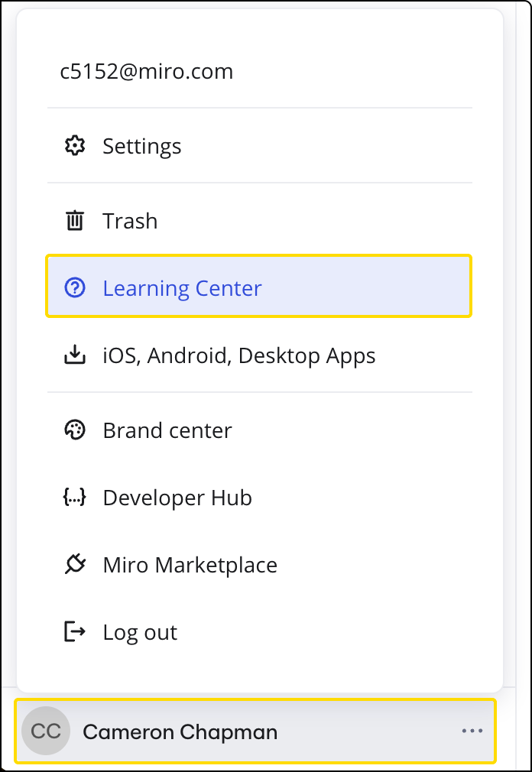
Task: Select the Settings menu label
Action: 142,146
